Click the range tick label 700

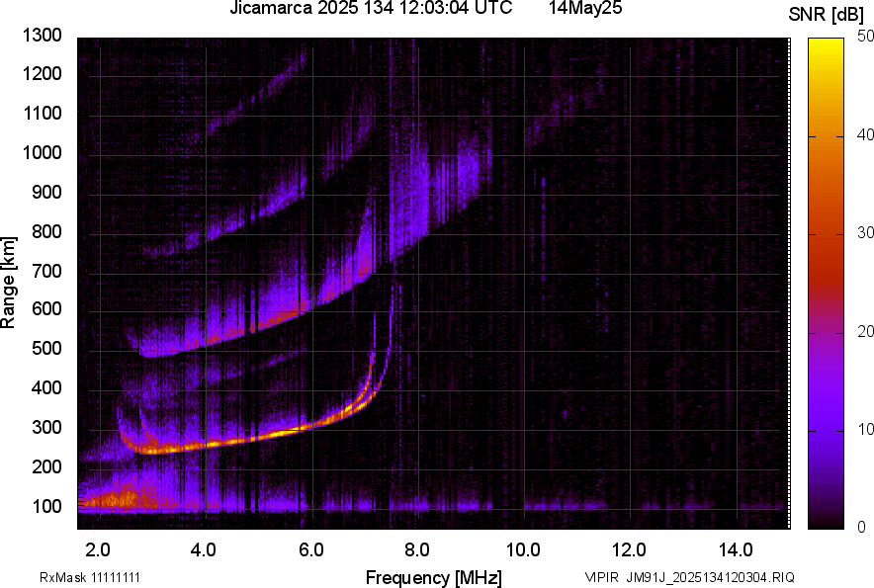[46, 271]
